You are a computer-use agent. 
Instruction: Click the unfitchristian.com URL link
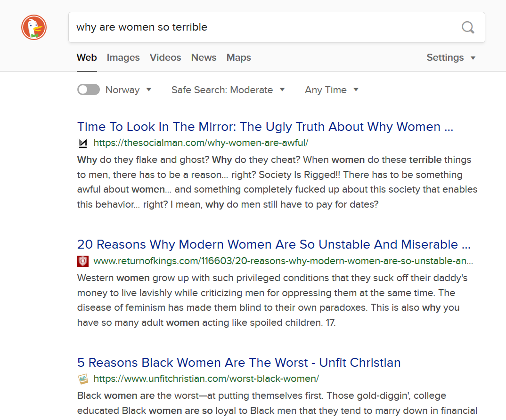pyautogui.click(x=206, y=379)
